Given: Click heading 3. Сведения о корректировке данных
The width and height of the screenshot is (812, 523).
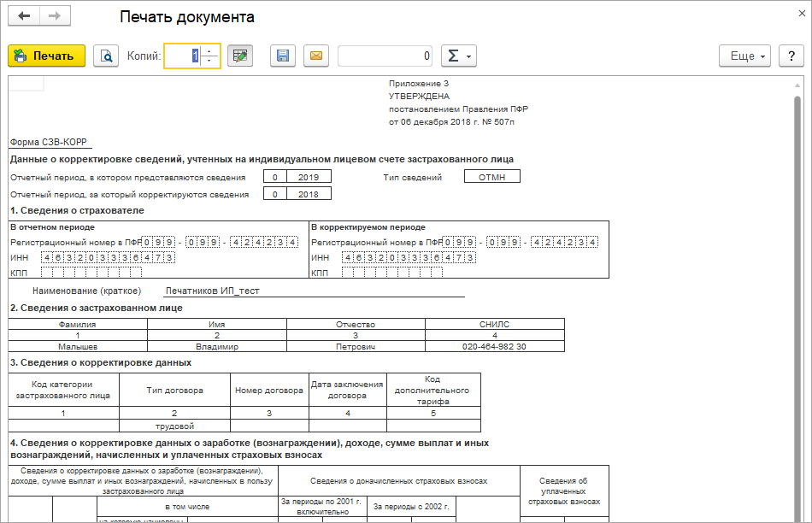Looking at the screenshot, I should 101,362.
